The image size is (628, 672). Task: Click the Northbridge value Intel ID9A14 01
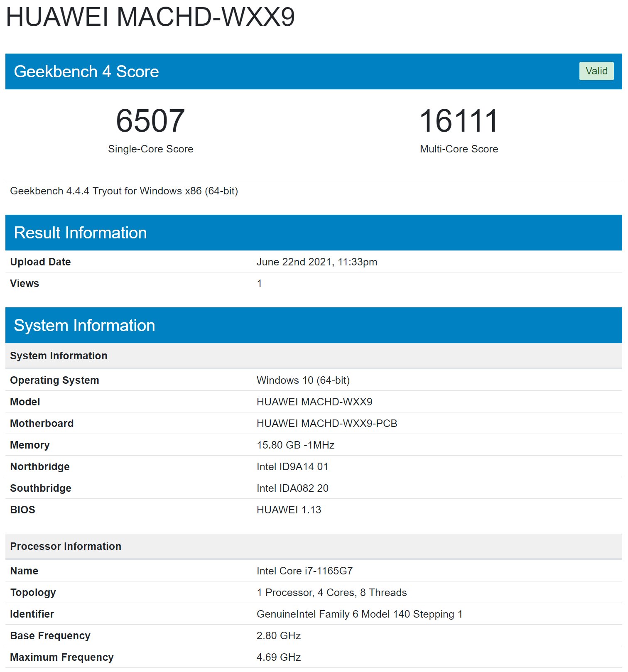(x=292, y=467)
